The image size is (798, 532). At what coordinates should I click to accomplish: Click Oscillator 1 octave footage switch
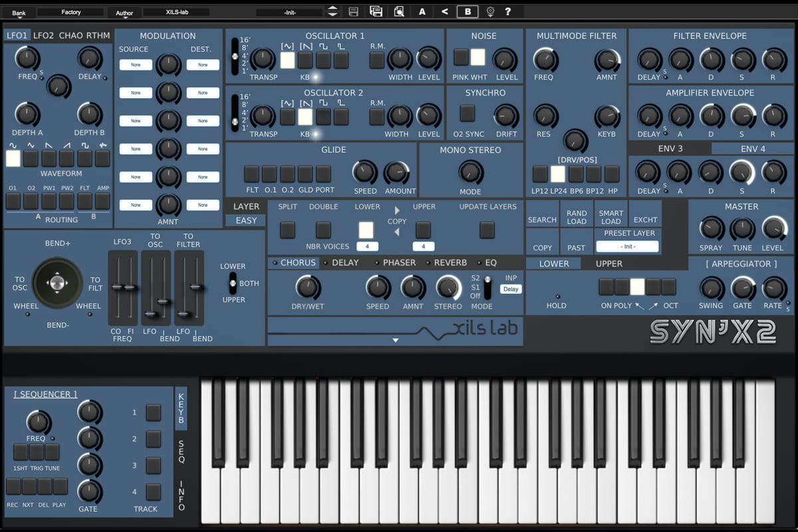[234, 56]
